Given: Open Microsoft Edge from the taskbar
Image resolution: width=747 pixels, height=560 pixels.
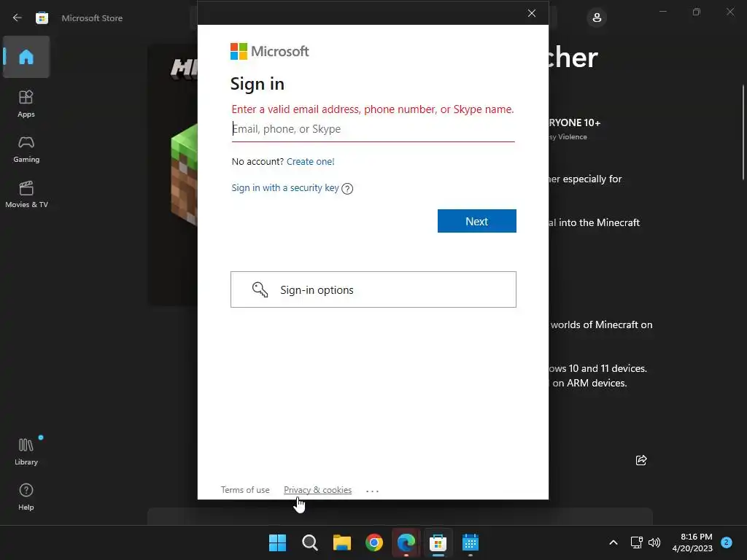Looking at the screenshot, I should [x=406, y=542].
